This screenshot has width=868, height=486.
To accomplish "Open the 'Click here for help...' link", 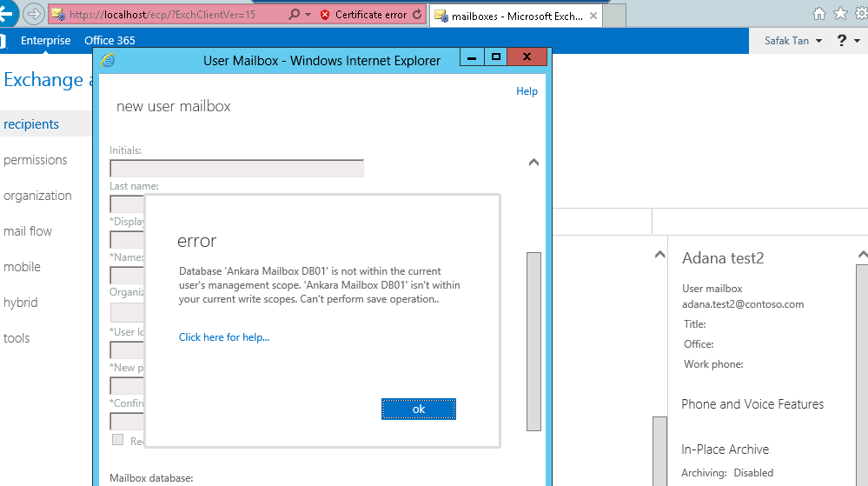I will tap(223, 337).
